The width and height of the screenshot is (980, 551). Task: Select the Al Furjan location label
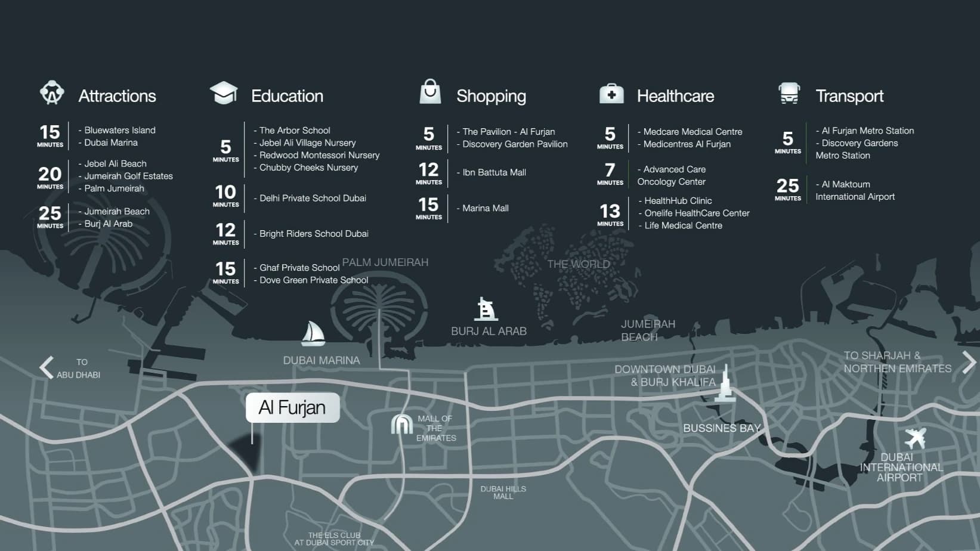coord(292,408)
